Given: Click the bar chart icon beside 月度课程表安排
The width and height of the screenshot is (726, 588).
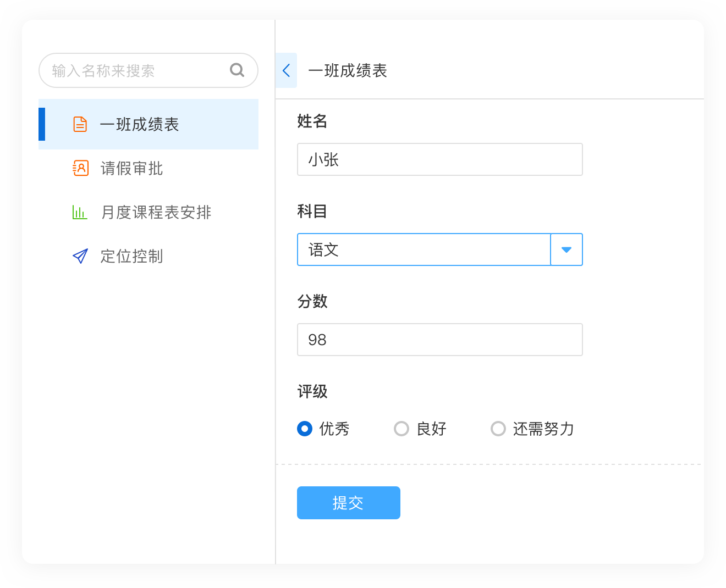Looking at the screenshot, I should (79, 213).
